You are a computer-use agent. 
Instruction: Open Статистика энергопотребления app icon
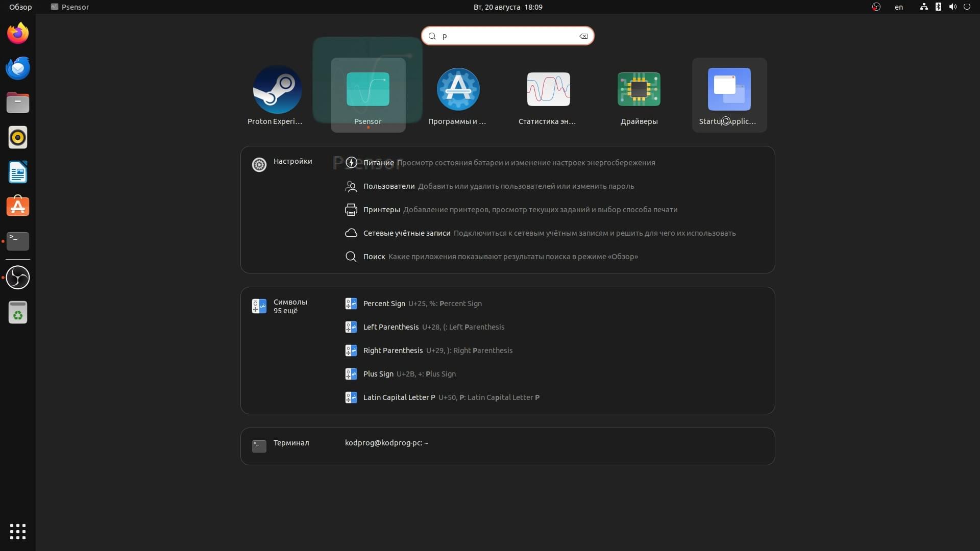click(x=548, y=95)
